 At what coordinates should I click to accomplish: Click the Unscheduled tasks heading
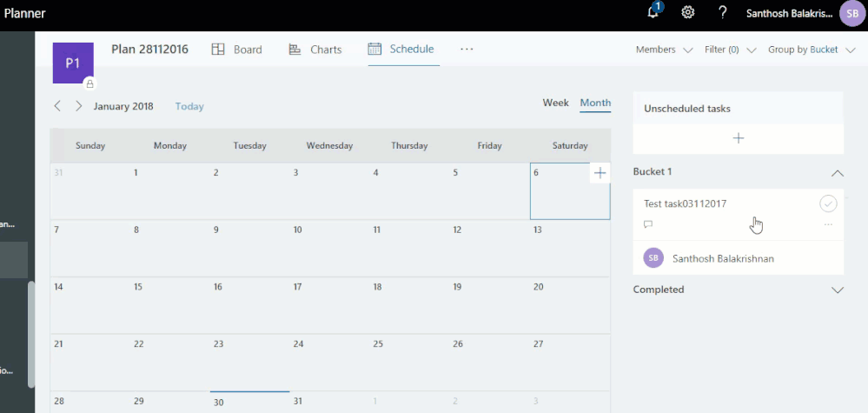tap(687, 109)
